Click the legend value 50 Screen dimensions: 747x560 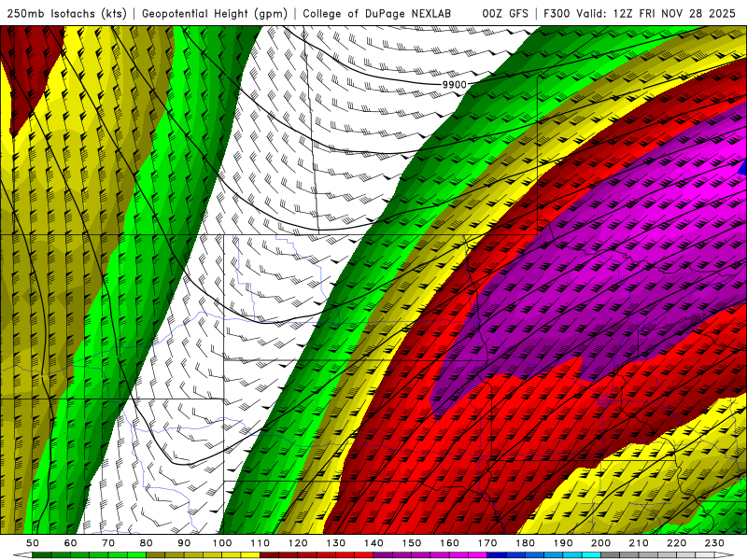pos(33,543)
